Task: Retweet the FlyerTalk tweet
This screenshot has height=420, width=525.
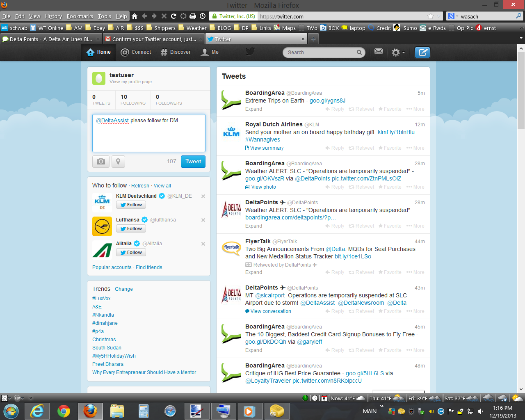Action: 361,272
